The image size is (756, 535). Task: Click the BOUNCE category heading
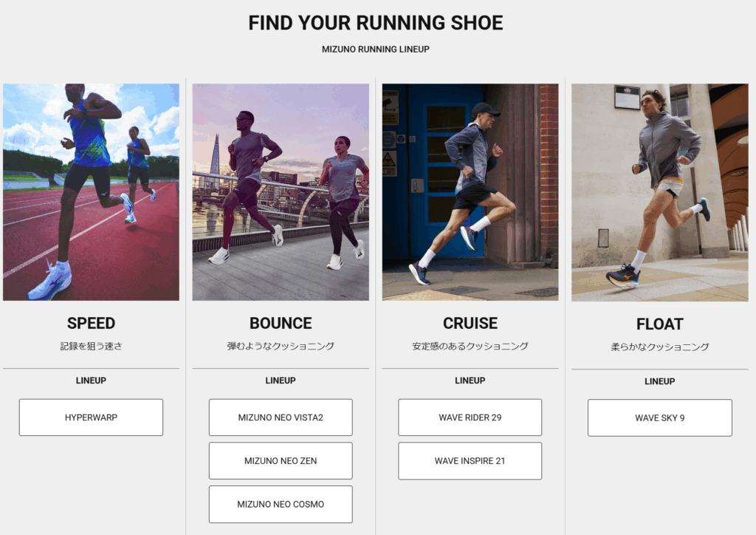281,323
